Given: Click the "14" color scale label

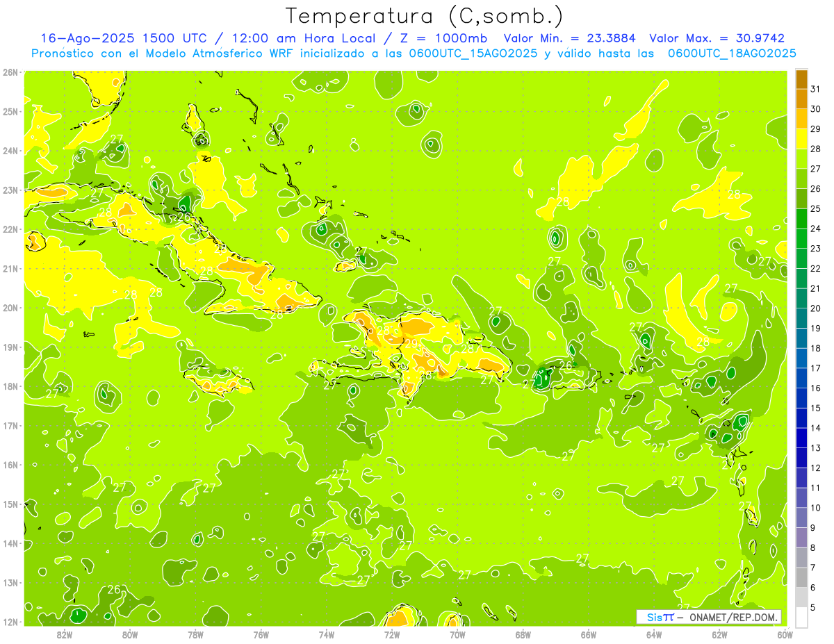Looking at the screenshot, I should click(x=816, y=428).
